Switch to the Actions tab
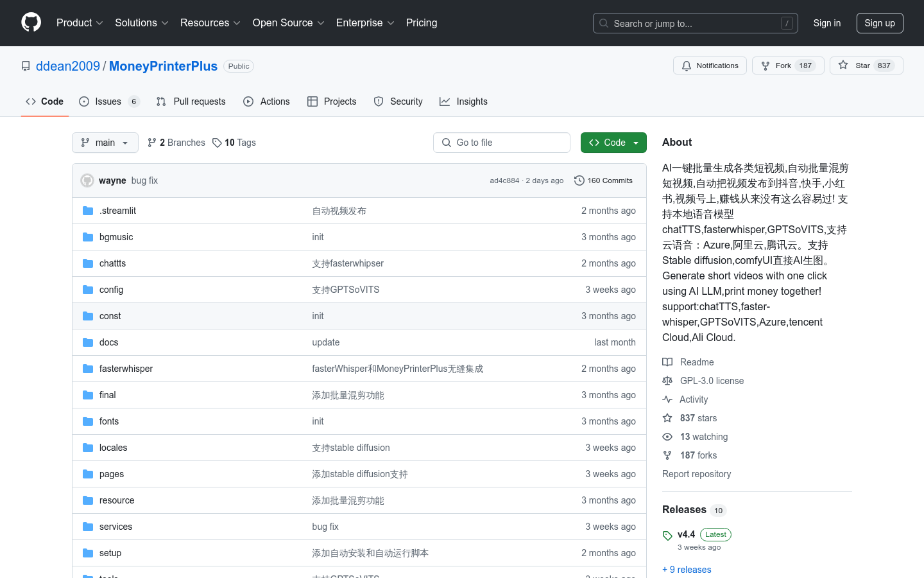The image size is (924, 578). coord(266,101)
